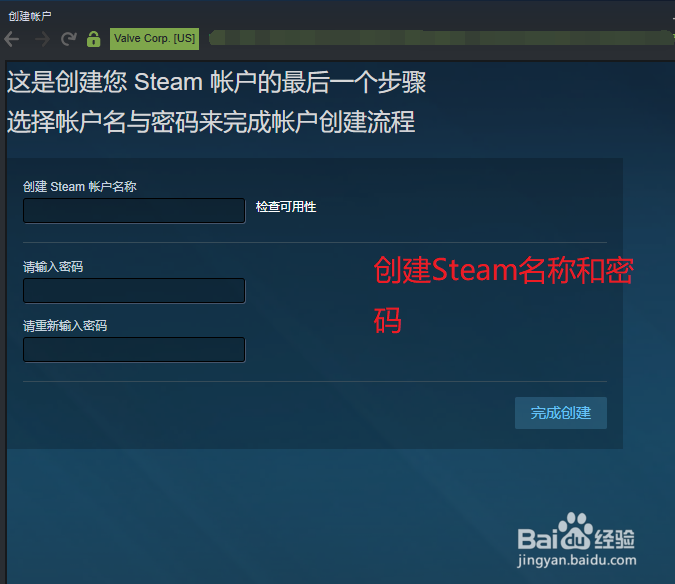The height and width of the screenshot is (584, 675).
Task: Click the Steam account name input field
Action: (x=134, y=210)
